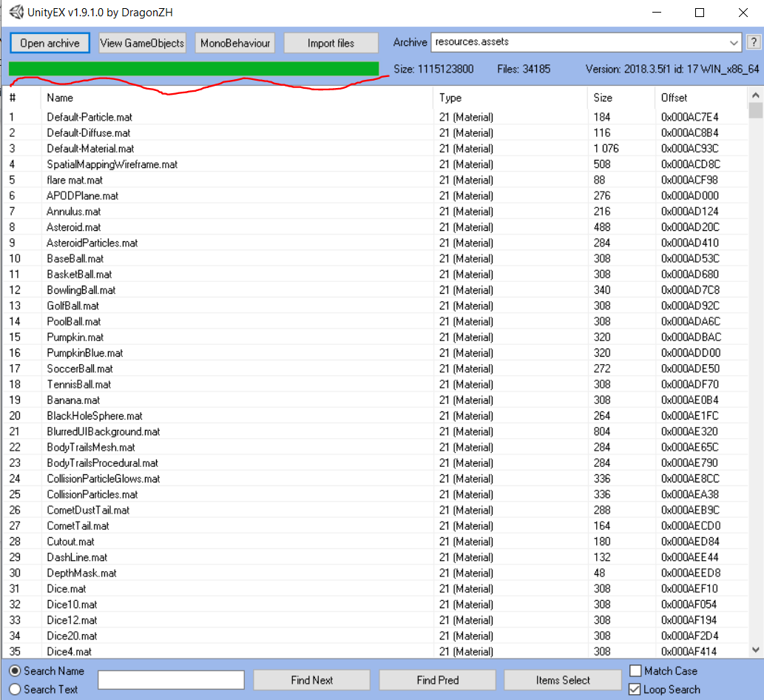Select the Dice.mat row
The image size is (764, 700).
[x=376, y=588]
